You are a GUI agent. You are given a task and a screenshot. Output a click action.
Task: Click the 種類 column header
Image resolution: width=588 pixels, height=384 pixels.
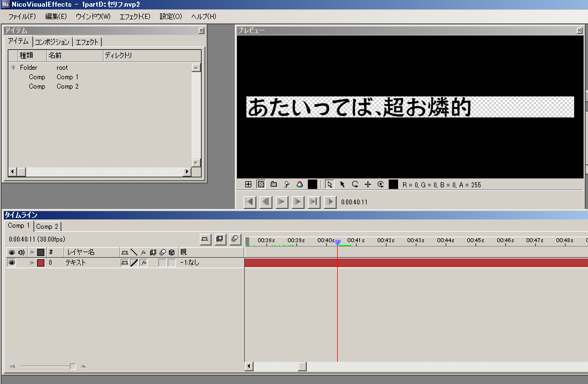click(x=32, y=55)
